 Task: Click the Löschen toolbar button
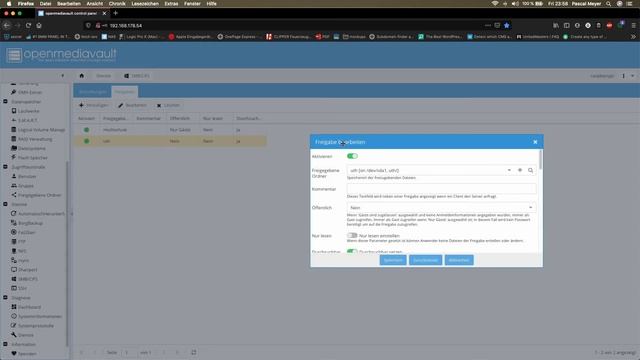[168, 105]
